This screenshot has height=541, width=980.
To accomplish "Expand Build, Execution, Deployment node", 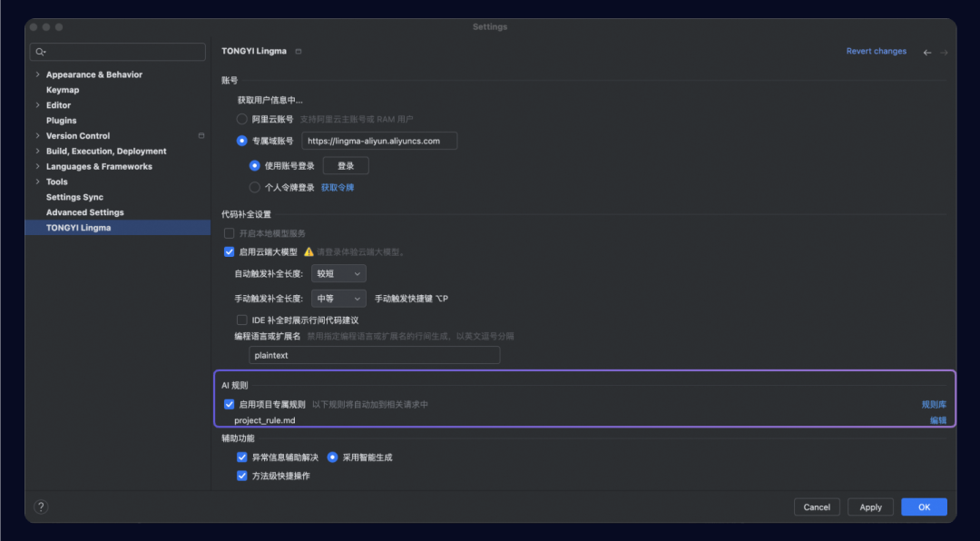I will tap(37, 152).
